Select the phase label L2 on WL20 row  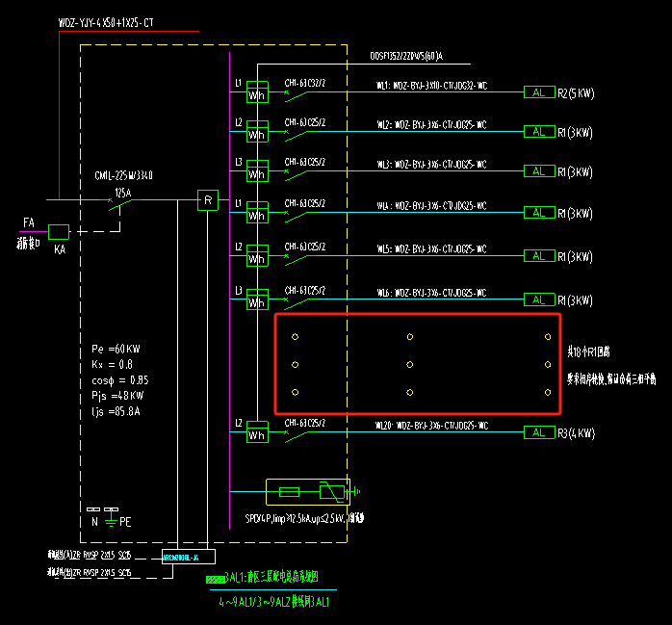click(x=239, y=424)
